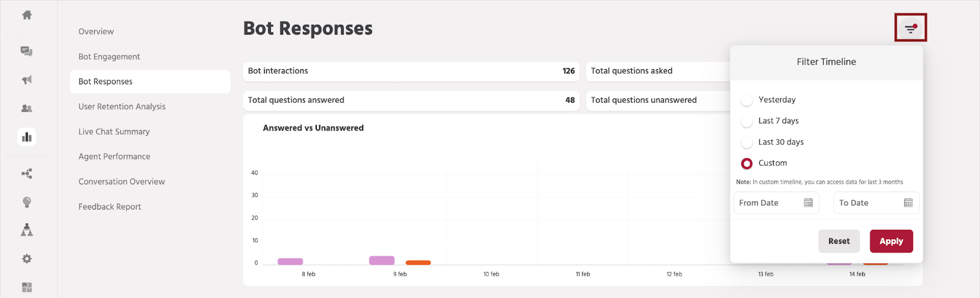Open the Users/Contacts sidebar icon

(x=27, y=108)
